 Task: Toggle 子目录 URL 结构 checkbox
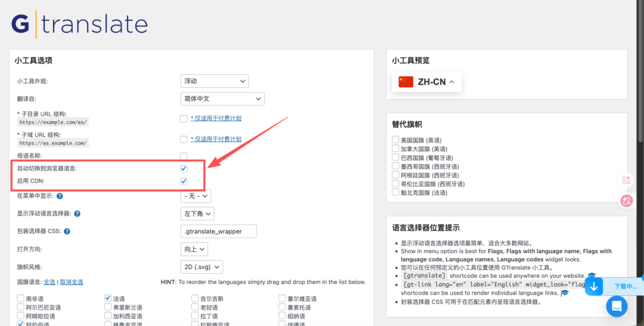184,119
